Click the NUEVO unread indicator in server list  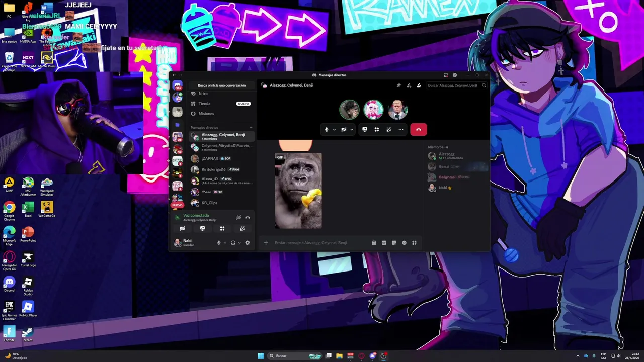(x=177, y=205)
